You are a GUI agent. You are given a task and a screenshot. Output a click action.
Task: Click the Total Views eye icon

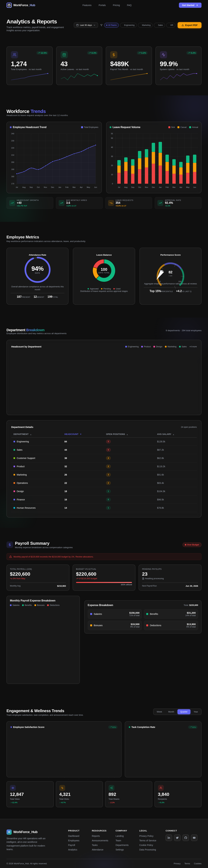[x=13, y=788]
